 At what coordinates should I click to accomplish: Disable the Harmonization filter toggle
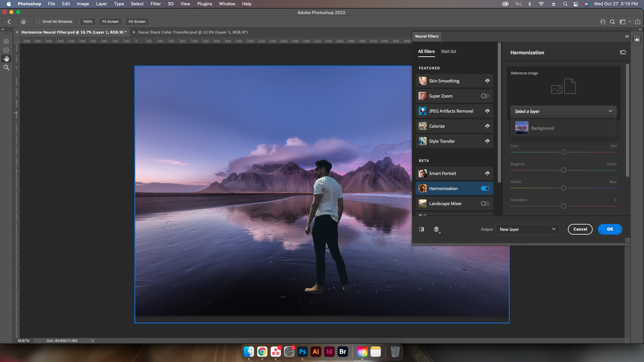coord(485,188)
